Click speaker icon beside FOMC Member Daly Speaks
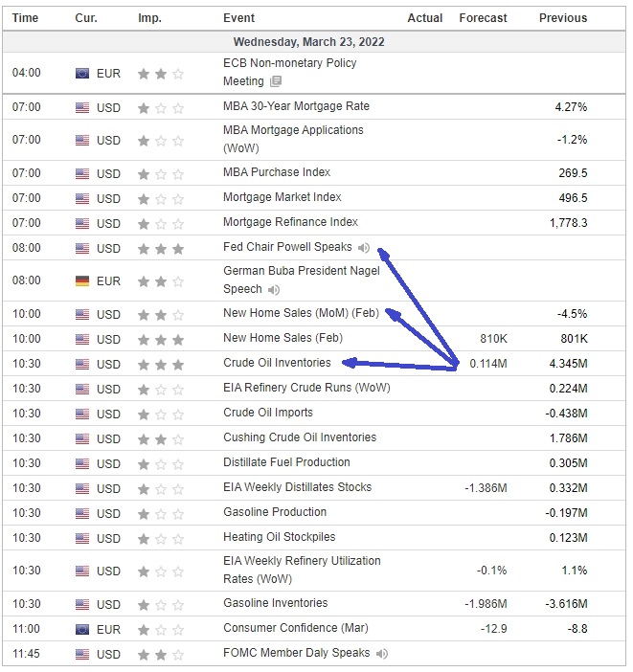This screenshot has width=633, height=672. point(382,654)
